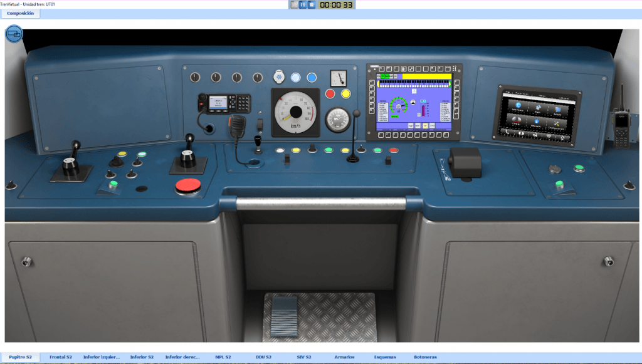Click the right cabinet door lock
642x364 pixels.
click(609, 261)
